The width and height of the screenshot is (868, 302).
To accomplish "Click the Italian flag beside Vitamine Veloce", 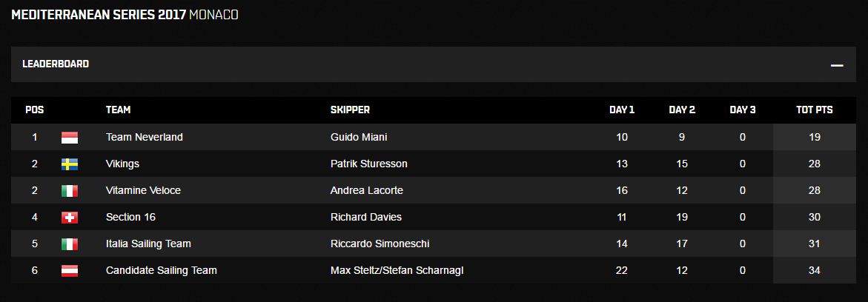I will [x=69, y=190].
